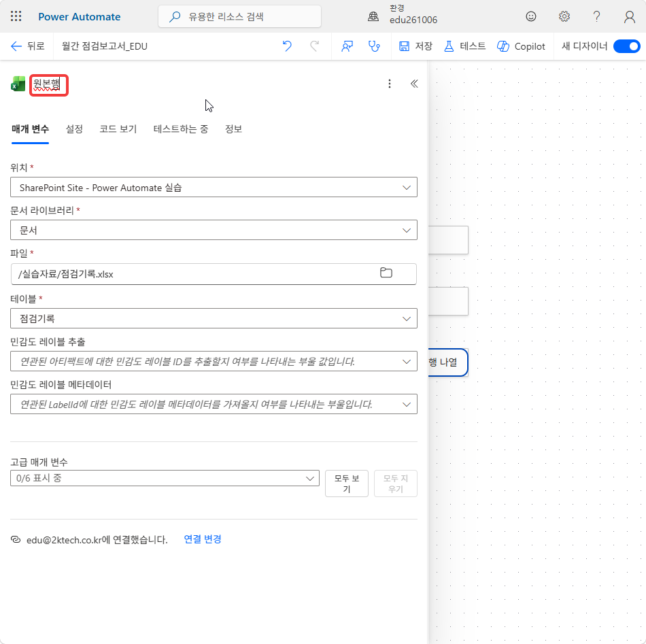This screenshot has width=646, height=644.
Task: Click the Power Automate home title
Action: pyautogui.click(x=79, y=16)
